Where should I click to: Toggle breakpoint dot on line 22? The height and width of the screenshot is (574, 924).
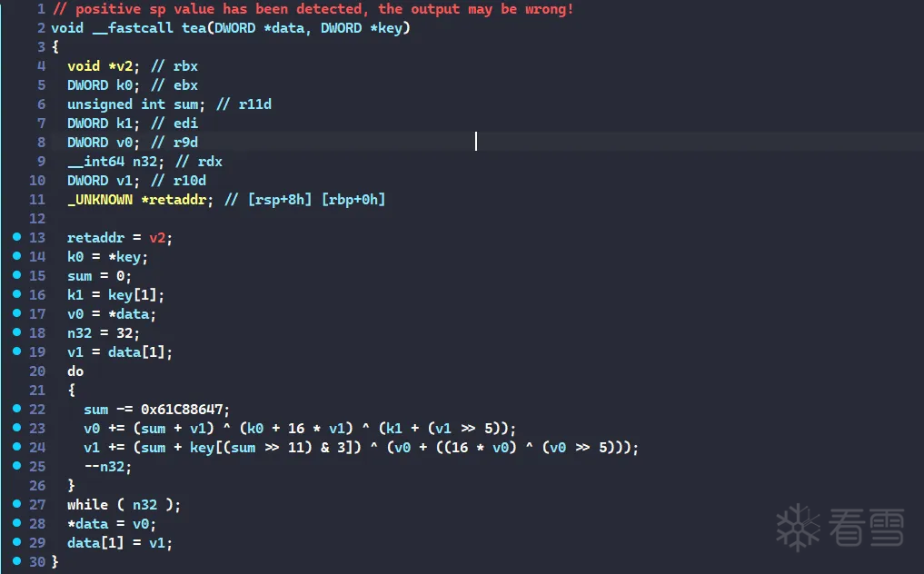click(x=17, y=409)
